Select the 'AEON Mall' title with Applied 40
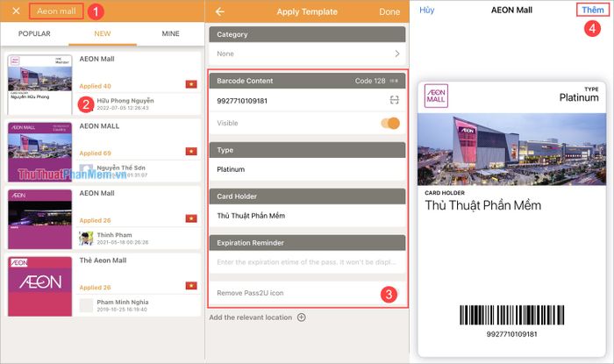Image resolution: width=614 pixels, height=364 pixels. pyautogui.click(x=96, y=59)
